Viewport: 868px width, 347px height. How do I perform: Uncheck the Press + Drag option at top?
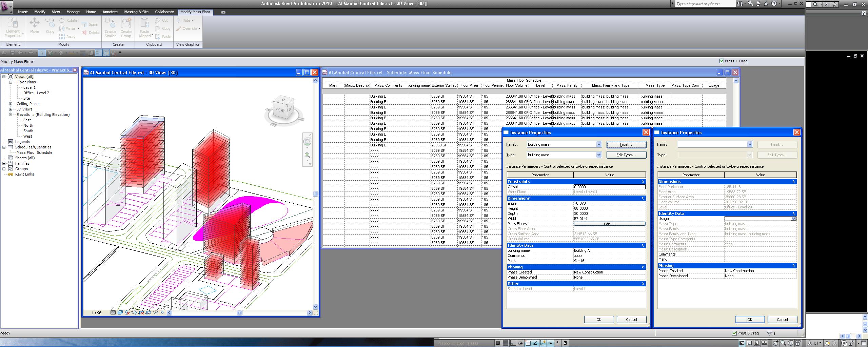coord(722,61)
